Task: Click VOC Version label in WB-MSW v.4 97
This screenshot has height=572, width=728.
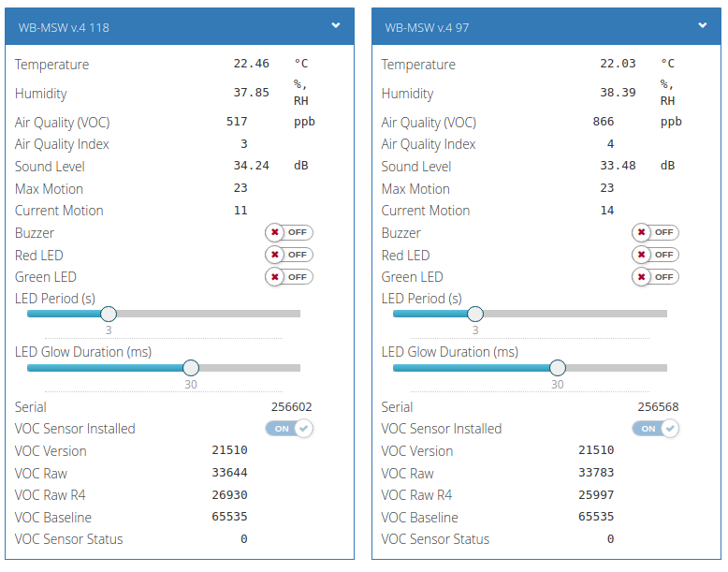Action: coord(417,450)
